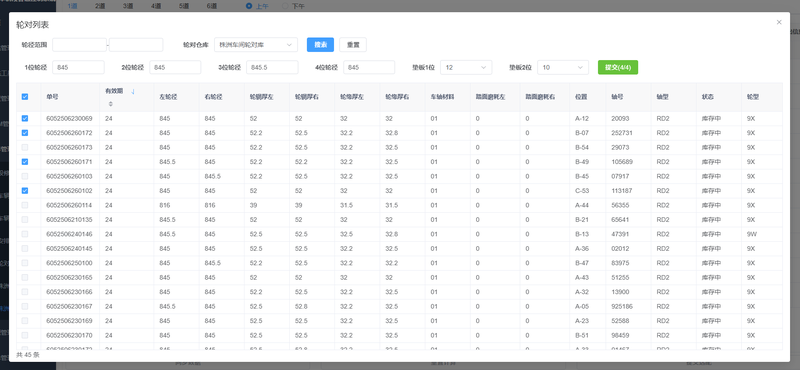
Task: Check the row 6052506260114 checkbox
Action: pos(25,205)
